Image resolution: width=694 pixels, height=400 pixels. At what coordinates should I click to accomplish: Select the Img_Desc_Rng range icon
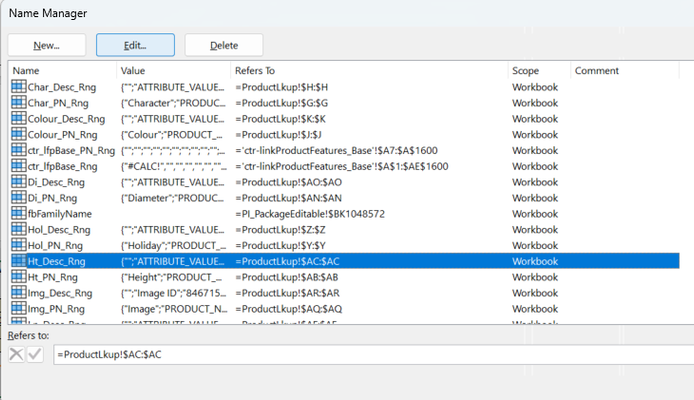point(19,293)
